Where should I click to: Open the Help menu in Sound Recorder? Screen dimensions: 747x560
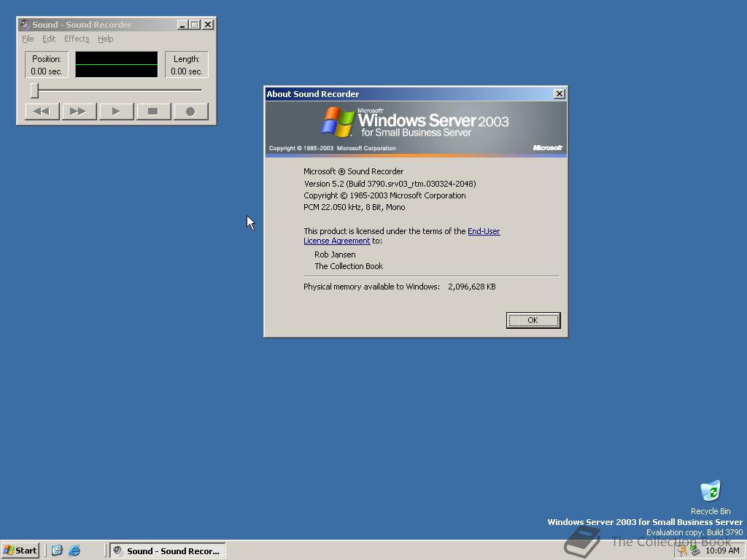click(x=105, y=39)
